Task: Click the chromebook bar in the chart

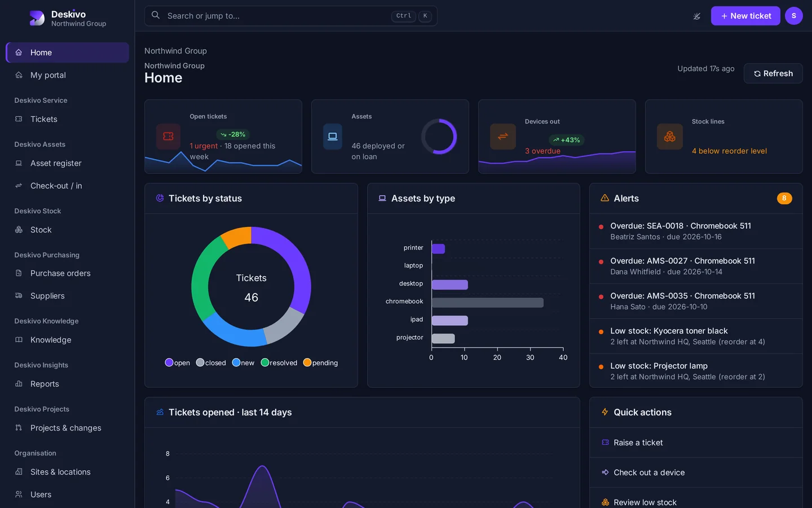Action: pyautogui.click(x=487, y=303)
